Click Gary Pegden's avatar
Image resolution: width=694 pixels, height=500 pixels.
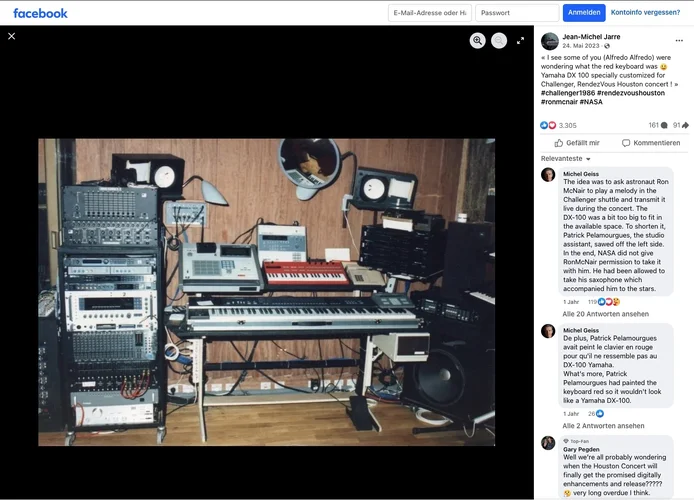(x=548, y=443)
